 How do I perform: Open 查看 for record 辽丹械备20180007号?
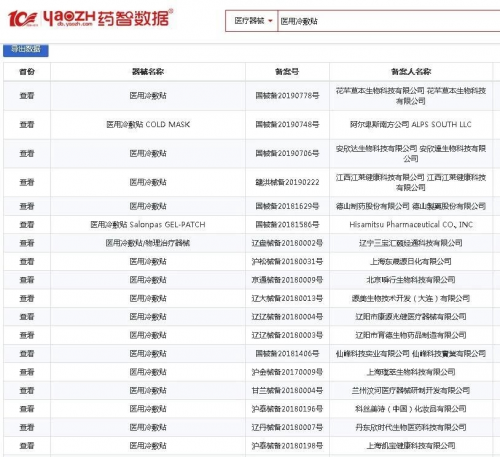(x=27, y=427)
